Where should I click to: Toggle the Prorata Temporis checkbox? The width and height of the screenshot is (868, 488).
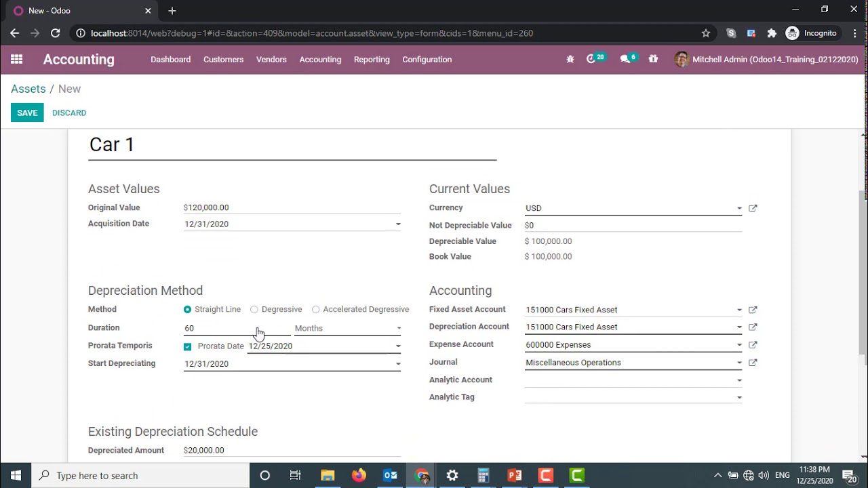pyautogui.click(x=188, y=346)
